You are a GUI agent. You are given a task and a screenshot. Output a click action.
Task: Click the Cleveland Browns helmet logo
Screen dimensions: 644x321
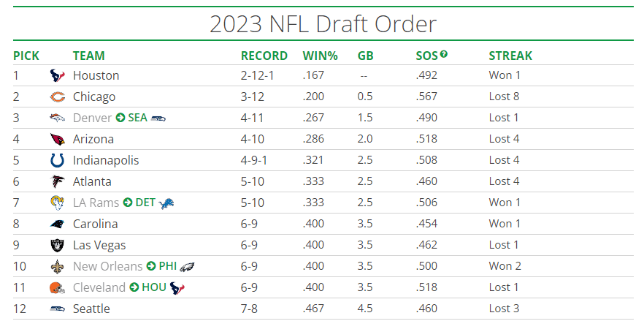(57, 287)
